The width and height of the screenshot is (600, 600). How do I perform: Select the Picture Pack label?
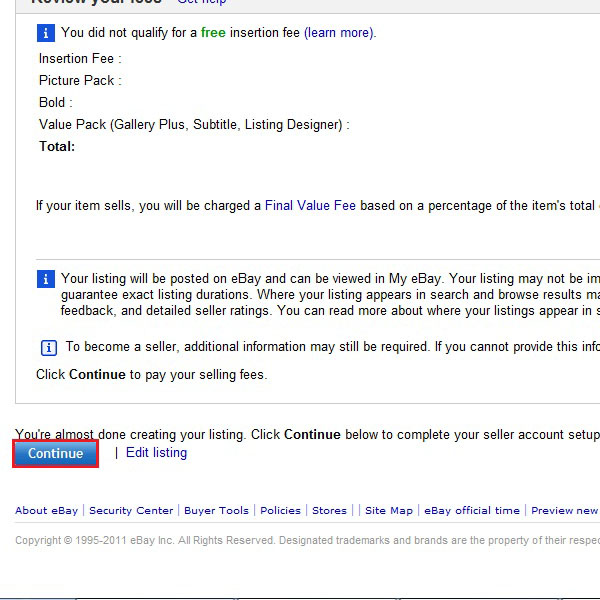(80, 80)
